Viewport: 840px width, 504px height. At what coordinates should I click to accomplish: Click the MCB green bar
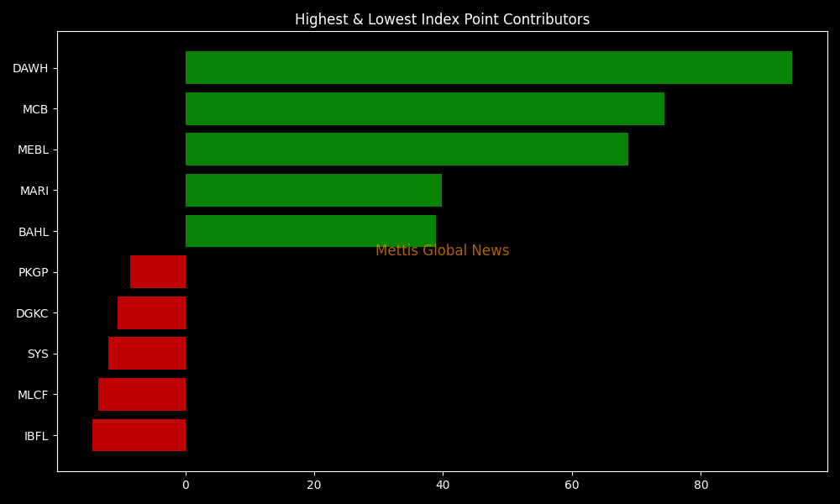[x=425, y=108]
